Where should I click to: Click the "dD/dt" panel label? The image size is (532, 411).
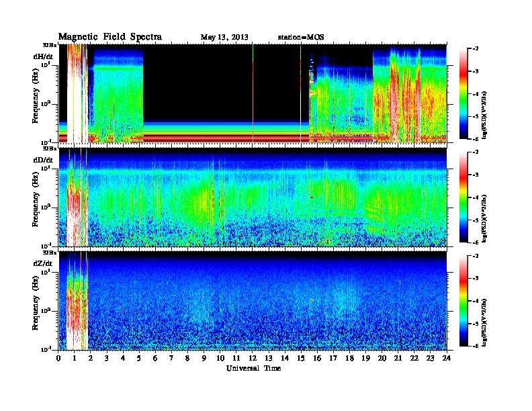[x=43, y=160]
